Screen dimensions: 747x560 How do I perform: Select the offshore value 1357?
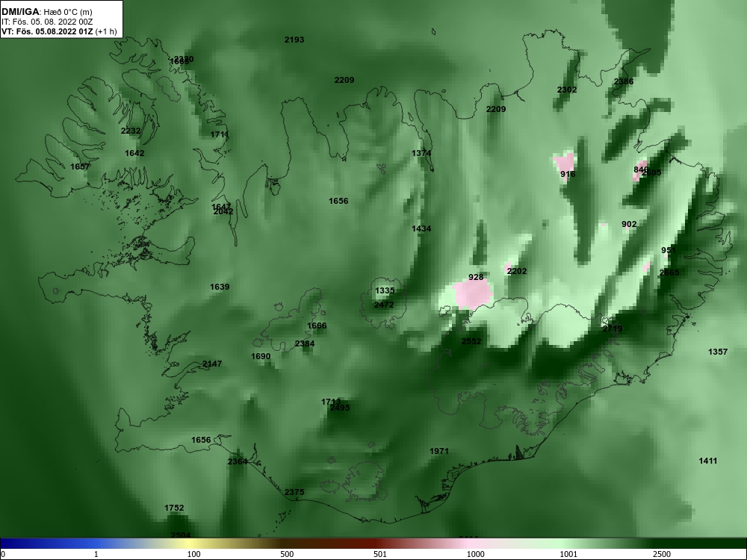coord(718,352)
